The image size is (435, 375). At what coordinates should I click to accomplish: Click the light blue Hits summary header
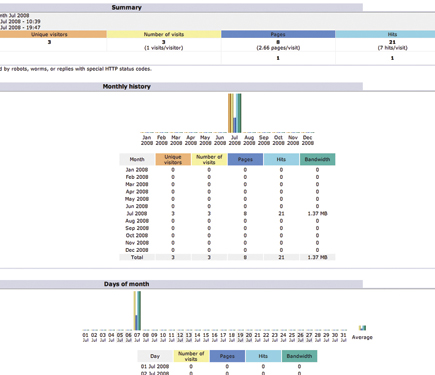(385, 34)
